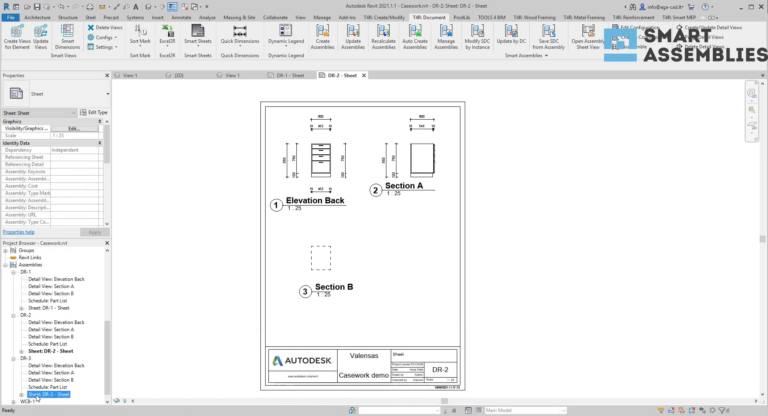Click Help question mark icon
768x416 pixels.
705,7
